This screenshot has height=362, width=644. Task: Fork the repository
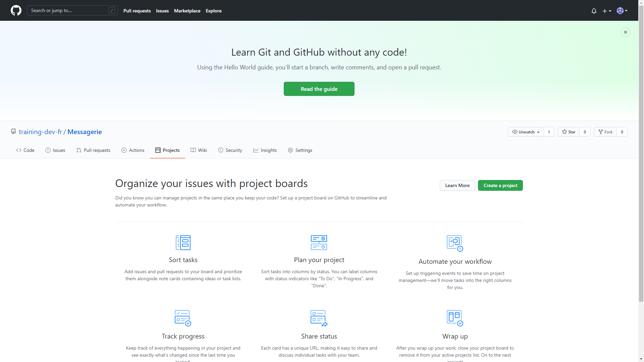click(x=605, y=132)
